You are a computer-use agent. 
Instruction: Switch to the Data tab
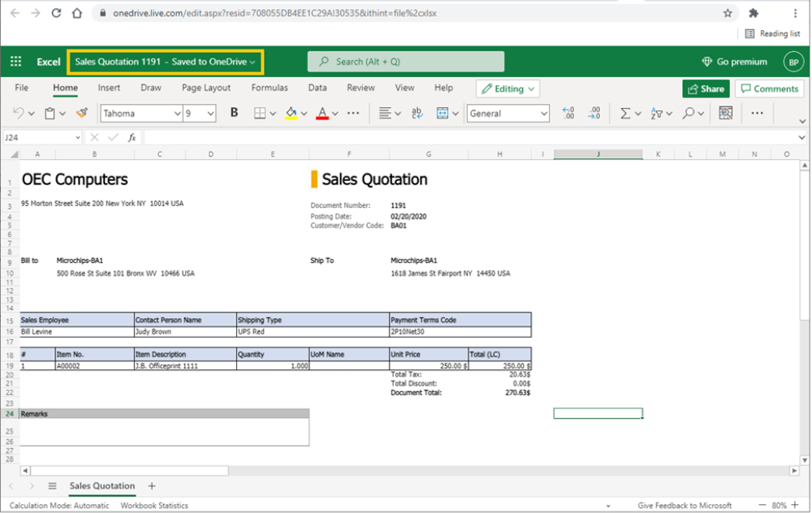tap(317, 88)
